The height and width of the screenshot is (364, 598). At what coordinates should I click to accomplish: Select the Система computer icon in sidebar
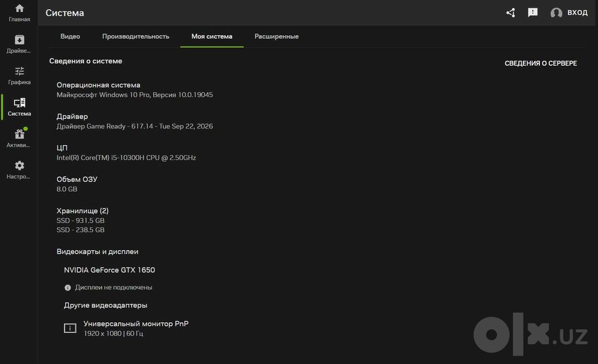pyautogui.click(x=19, y=103)
